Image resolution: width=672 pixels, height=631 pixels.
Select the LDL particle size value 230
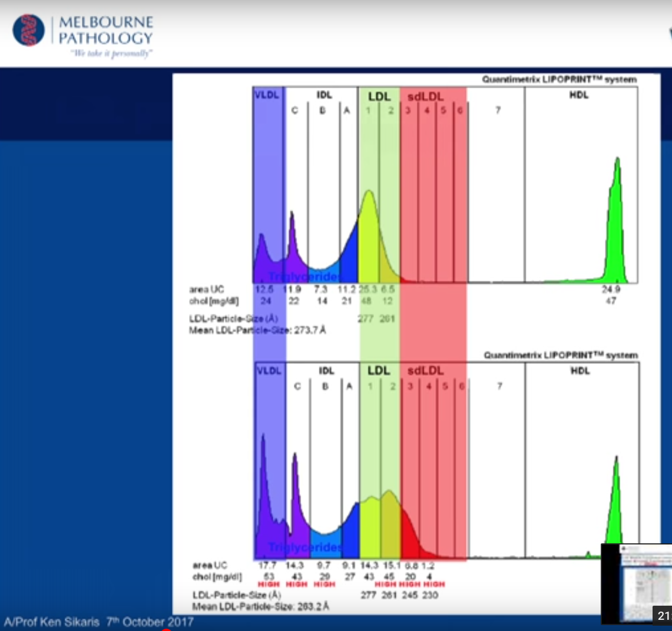tap(430, 595)
